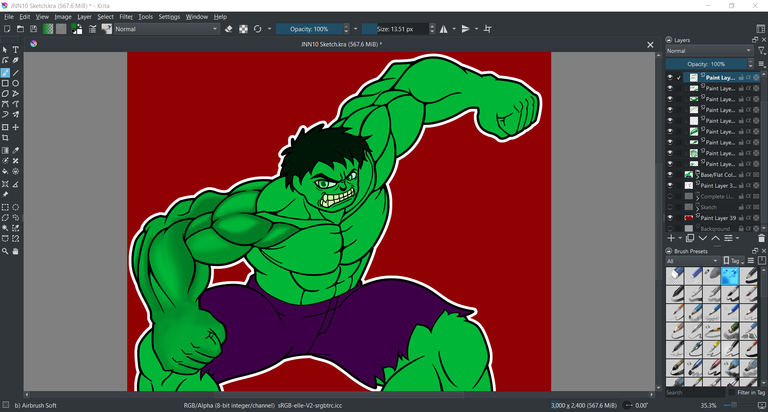Select the Contiguous Selection wand tool
Viewport: 768px width, 412px height.
click(5, 228)
